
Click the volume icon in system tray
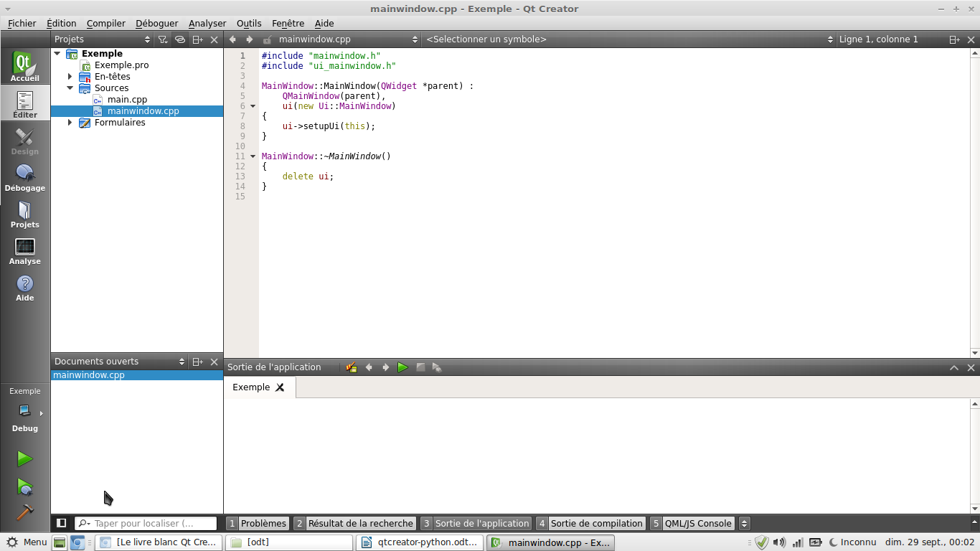coord(779,542)
